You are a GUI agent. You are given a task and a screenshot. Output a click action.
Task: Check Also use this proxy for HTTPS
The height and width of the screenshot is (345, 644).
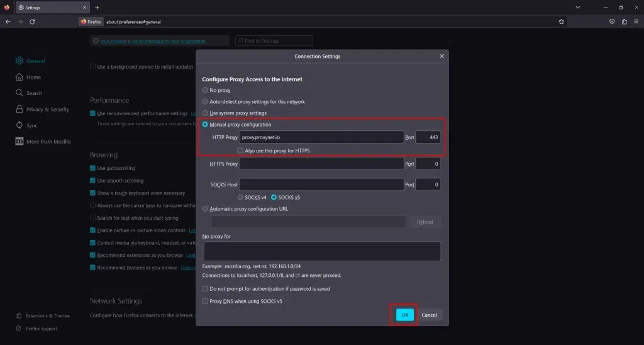(x=240, y=150)
